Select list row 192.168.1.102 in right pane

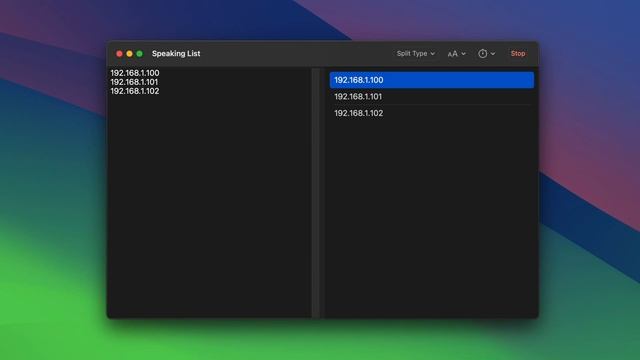[x=431, y=113]
